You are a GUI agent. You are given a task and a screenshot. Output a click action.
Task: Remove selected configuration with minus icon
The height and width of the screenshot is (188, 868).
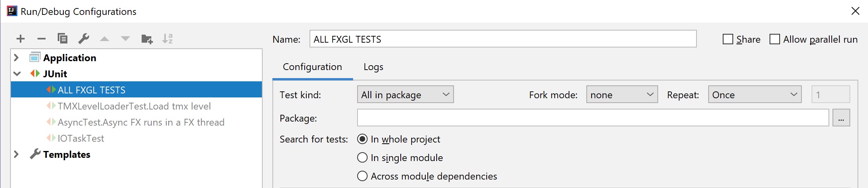click(42, 39)
